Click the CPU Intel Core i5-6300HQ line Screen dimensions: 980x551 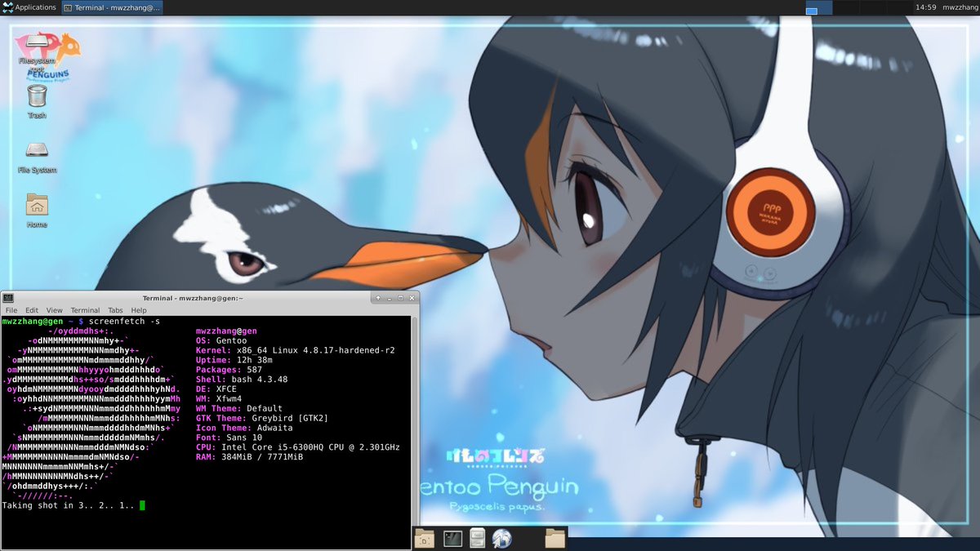point(298,447)
